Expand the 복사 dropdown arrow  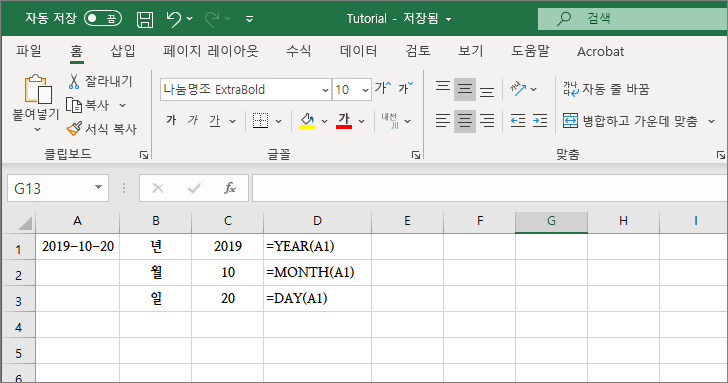pos(123,106)
